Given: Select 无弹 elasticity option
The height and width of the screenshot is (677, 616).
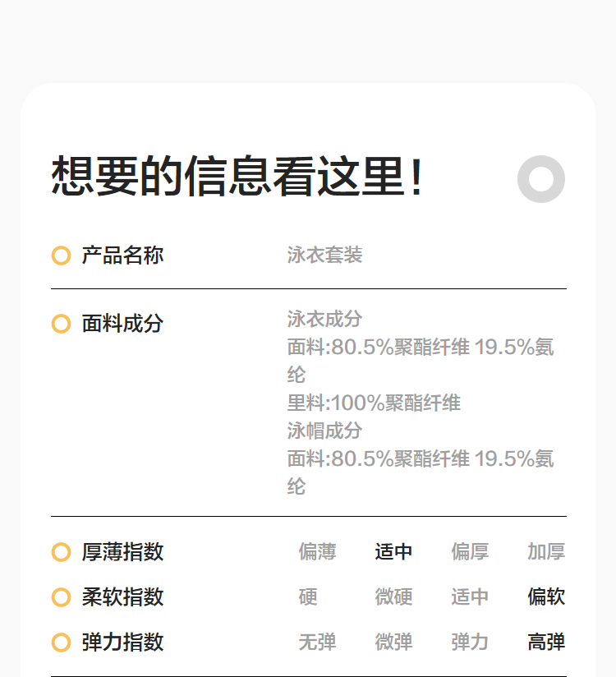Looking at the screenshot, I should [x=317, y=642].
